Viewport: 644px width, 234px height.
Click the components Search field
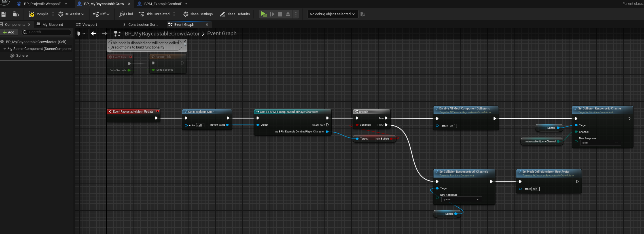coord(48,32)
